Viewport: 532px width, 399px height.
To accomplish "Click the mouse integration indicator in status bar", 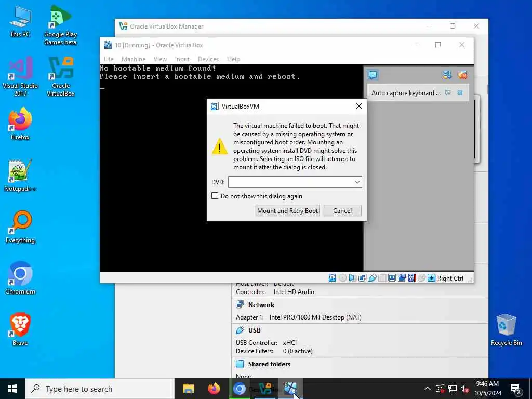I will 421,278.
